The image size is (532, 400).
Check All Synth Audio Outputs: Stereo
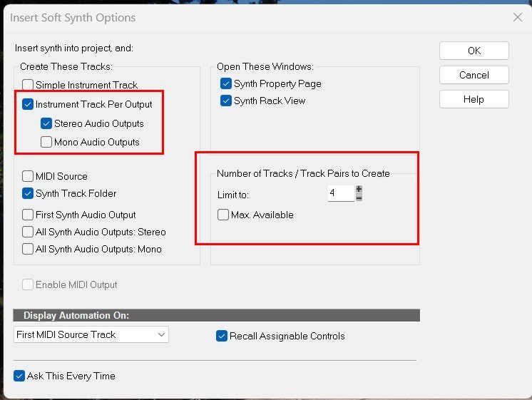pos(29,232)
